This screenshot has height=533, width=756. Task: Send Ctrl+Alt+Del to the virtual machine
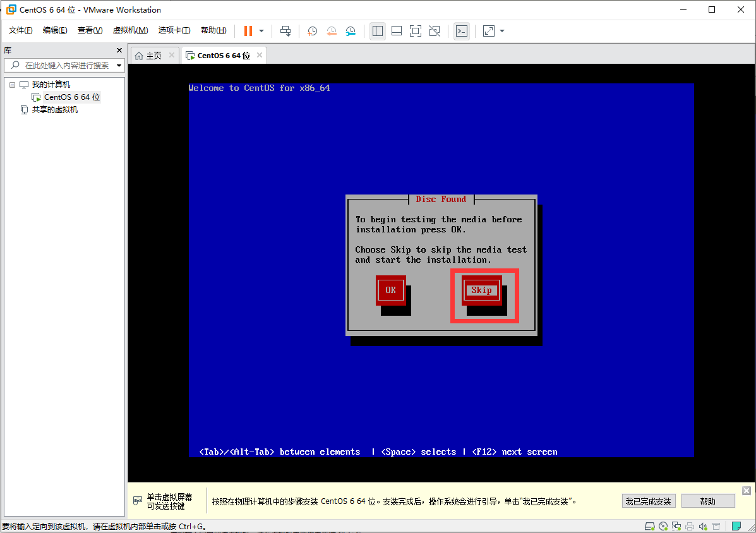coord(285,31)
